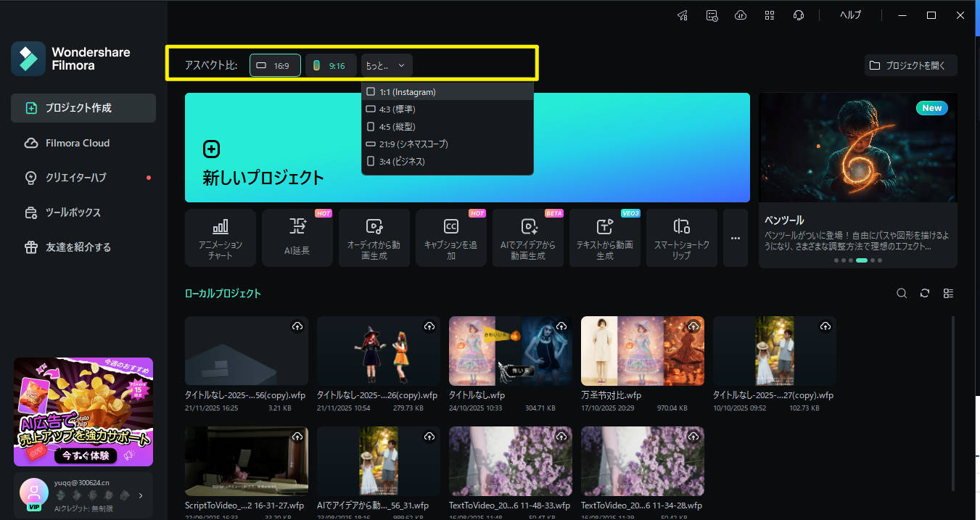Open the スマートショートクリップ tool
This screenshot has width=980, height=520.
681,237
